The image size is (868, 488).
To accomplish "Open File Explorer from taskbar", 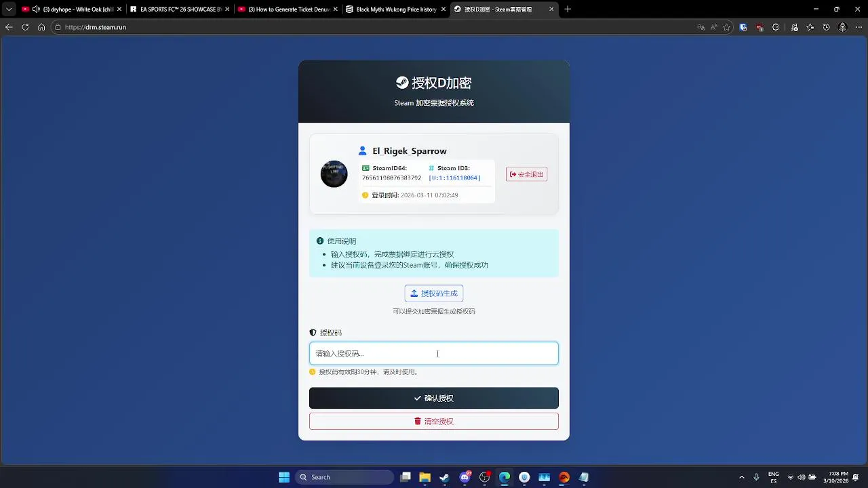I will 425,477.
